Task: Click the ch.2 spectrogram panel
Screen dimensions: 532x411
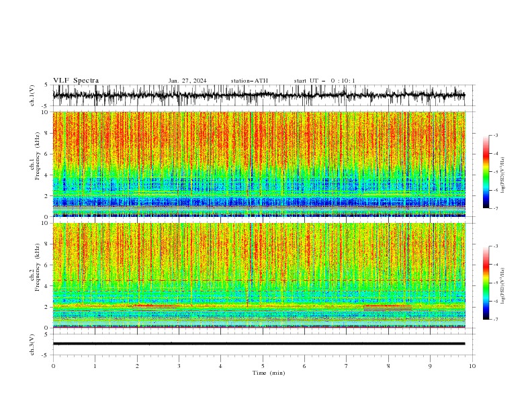Action: (259, 275)
